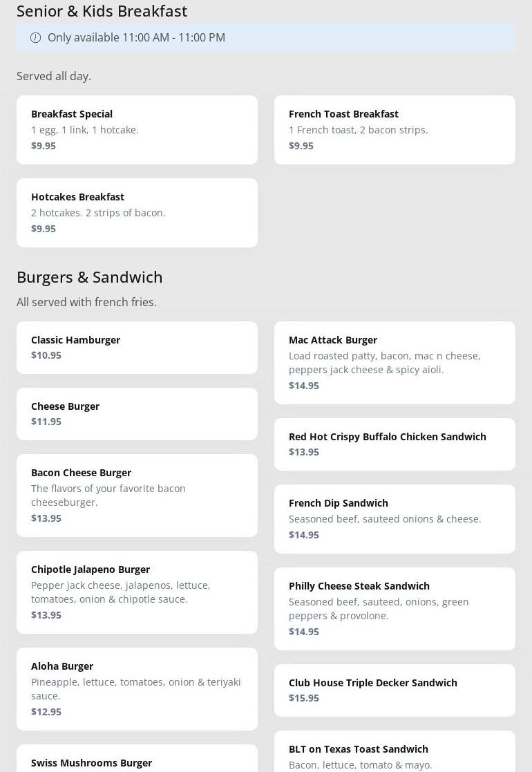Click the $15.95 Club House price
This screenshot has height=772, width=532.
pyautogui.click(x=304, y=698)
